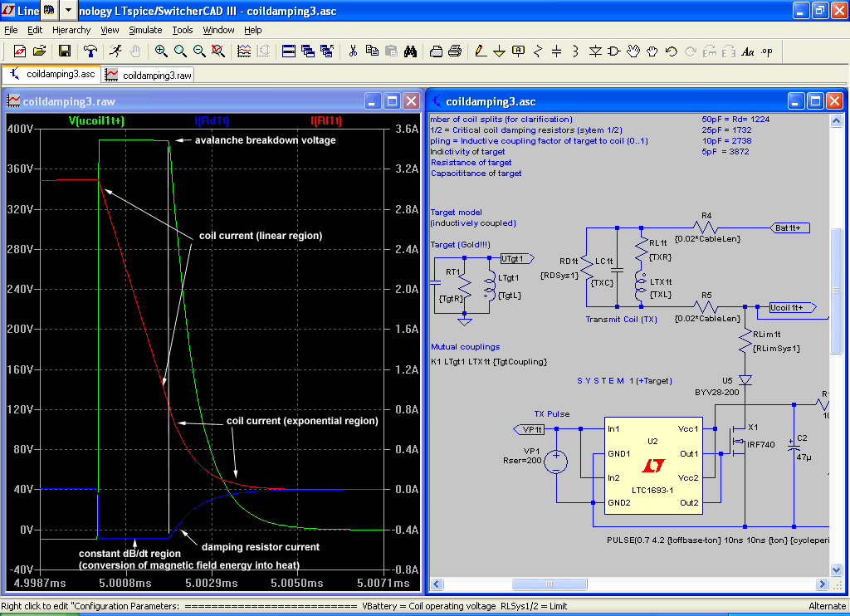Zoom in with the plus magnifier
850x616 pixels.
(161, 51)
